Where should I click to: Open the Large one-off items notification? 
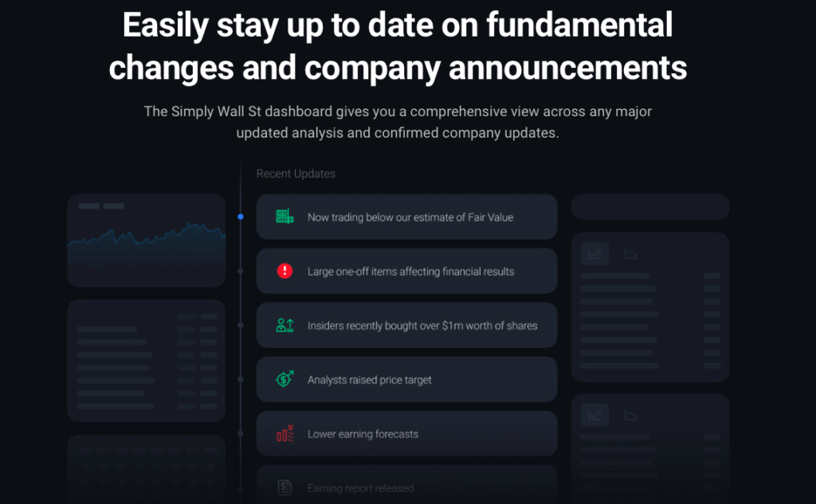pyautogui.click(x=406, y=270)
